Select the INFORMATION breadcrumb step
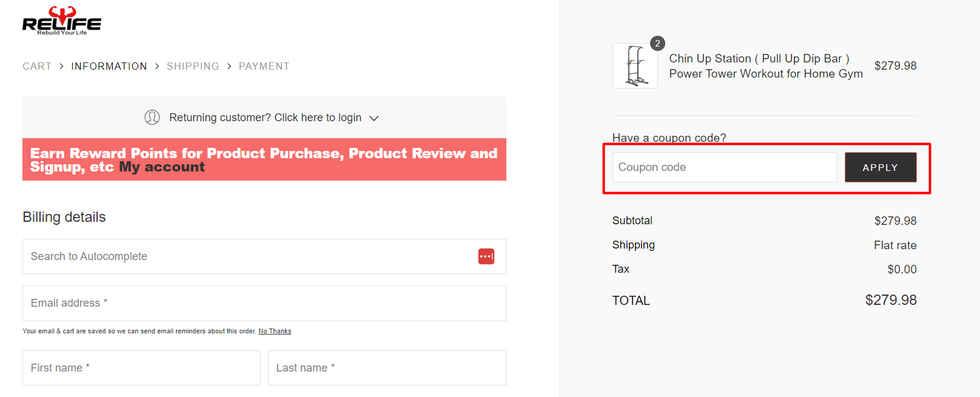 tap(109, 66)
